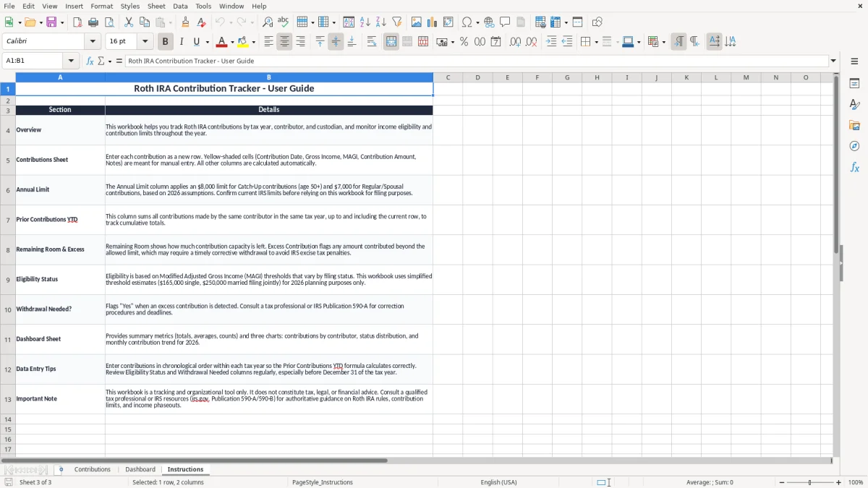The width and height of the screenshot is (868, 488).
Task: Apply the red font color swatch
Action: [221, 42]
